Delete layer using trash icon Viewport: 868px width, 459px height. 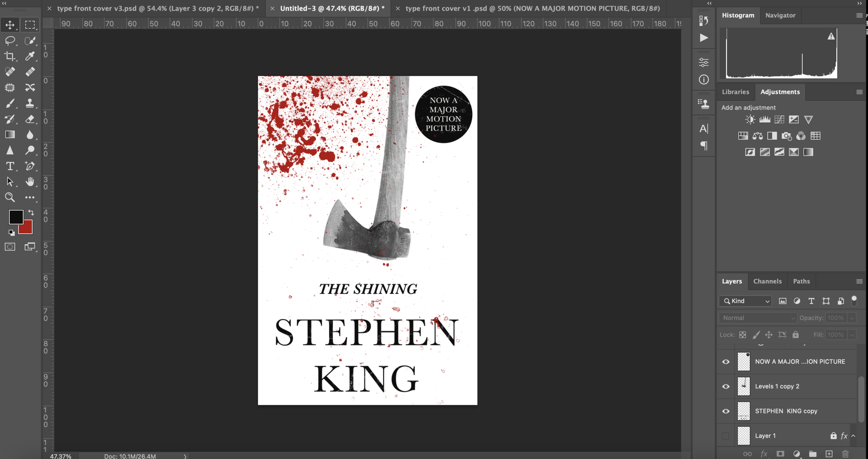coord(845,454)
